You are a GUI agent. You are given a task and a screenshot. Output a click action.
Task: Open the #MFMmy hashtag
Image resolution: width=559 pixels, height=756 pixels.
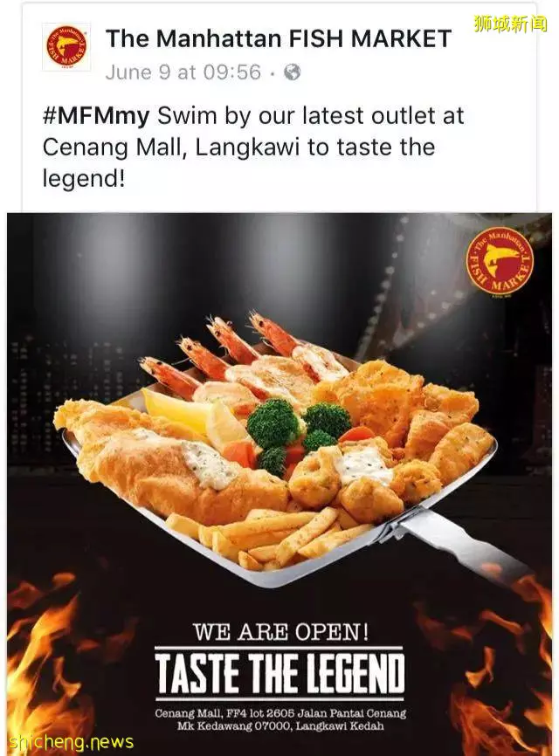pos(96,117)
